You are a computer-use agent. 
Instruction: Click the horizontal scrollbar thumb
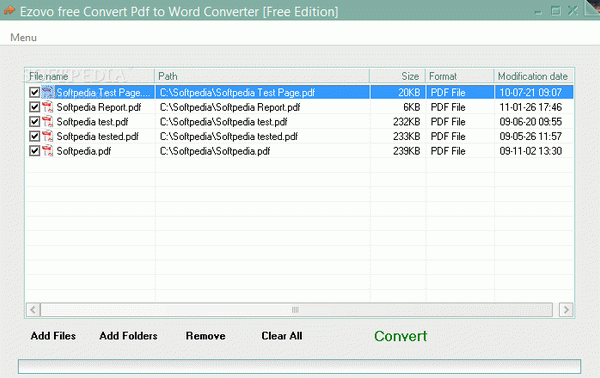296,310
